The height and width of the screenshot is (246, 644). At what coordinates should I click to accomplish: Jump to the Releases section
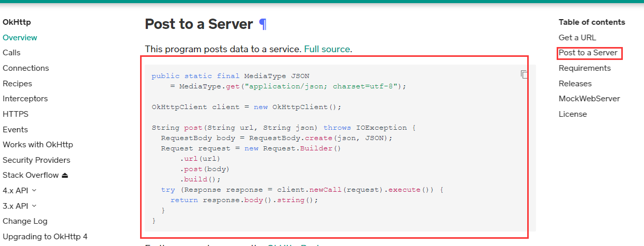point(575,84)
